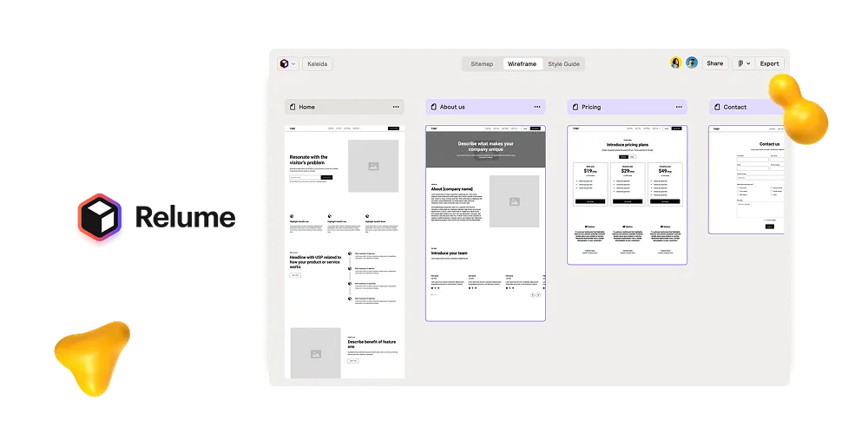Click the page icon beside Pricing

(575, 107)
